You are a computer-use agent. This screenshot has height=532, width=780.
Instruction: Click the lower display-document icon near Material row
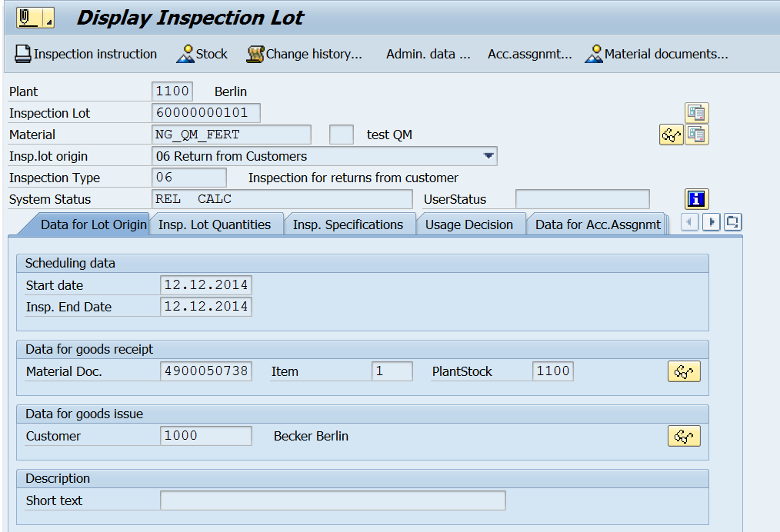697,135
